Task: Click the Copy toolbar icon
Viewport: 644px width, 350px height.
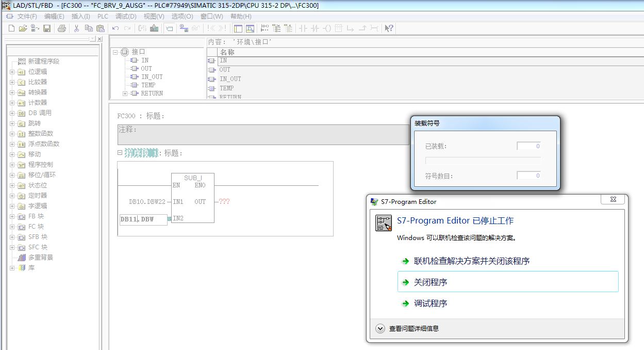Action: [x=89, y=28]
